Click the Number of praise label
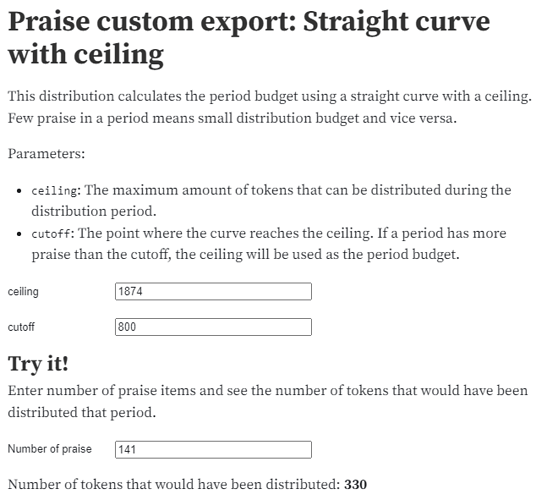The width and height of the screenshot is (558, 500). tap(49, 449)
